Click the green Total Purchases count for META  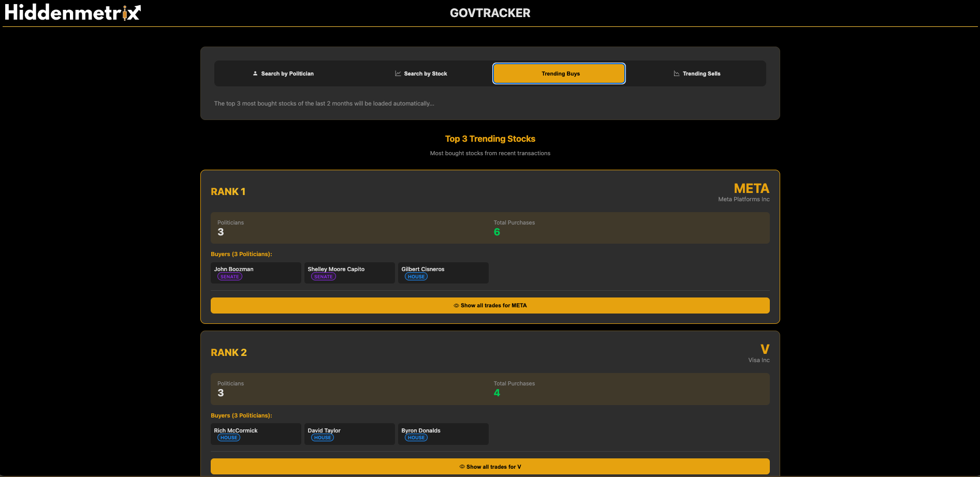(497, 232)
